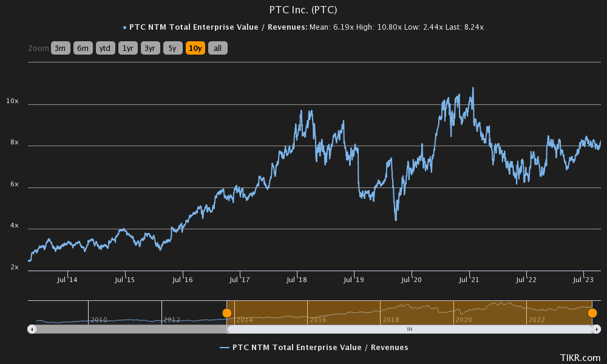Click the left scrollbar arrow below mini-chart
This screenshot has height=364, width=607.
pyautogui.click(x=31, y=329)
